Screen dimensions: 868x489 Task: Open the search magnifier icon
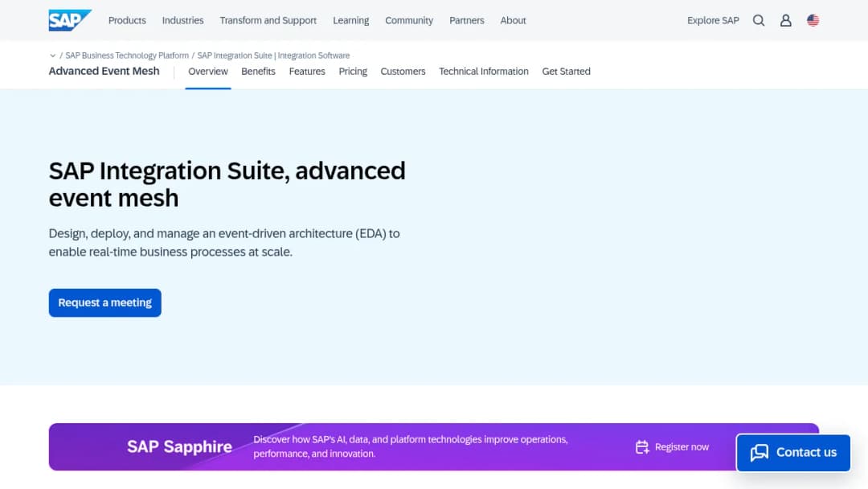[759, 20]
